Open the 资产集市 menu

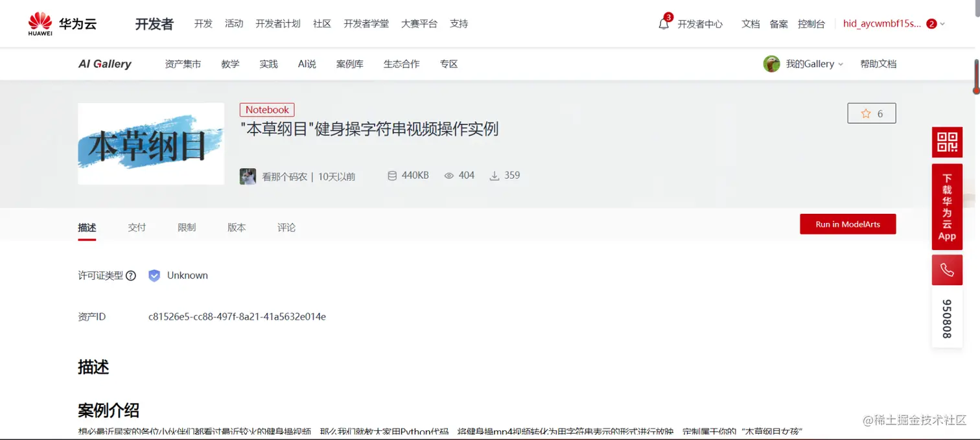(183, 64)
